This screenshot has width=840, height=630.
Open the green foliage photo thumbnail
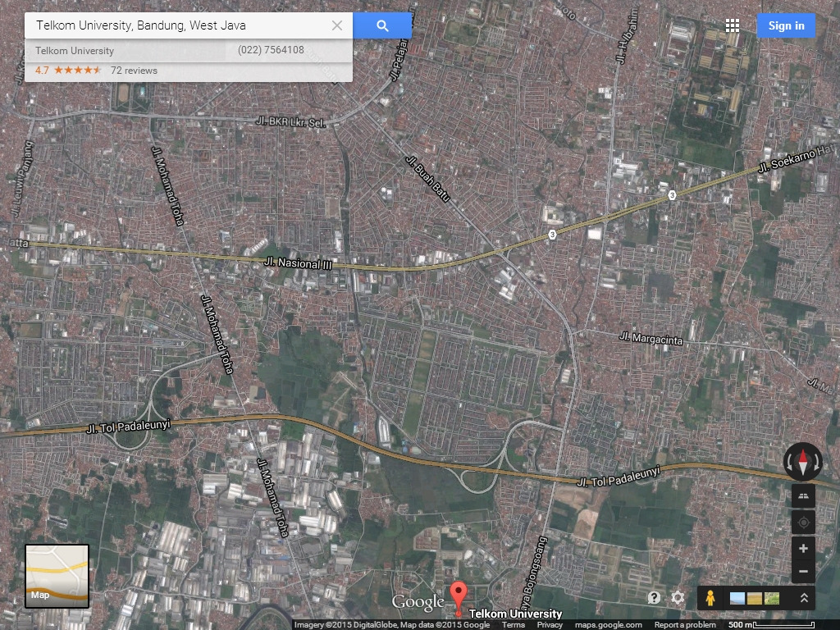tap(772, 598)
